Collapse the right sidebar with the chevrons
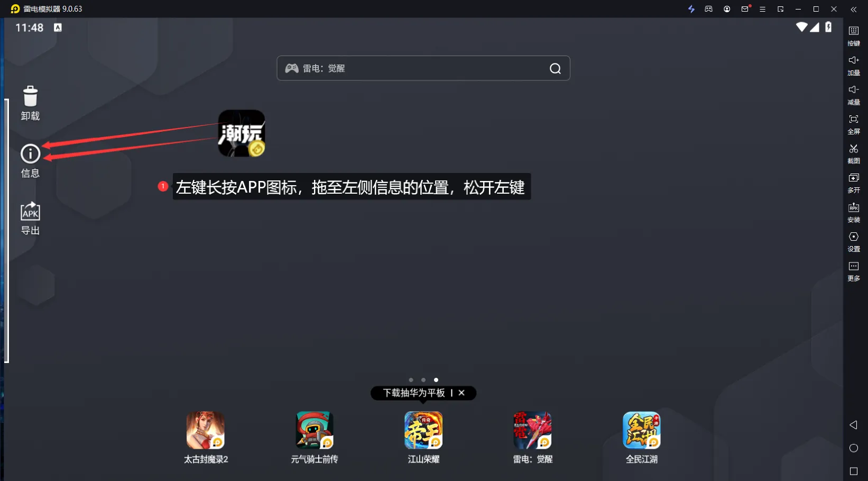Viewport: 868px width, 481px height. click(853, 9)
